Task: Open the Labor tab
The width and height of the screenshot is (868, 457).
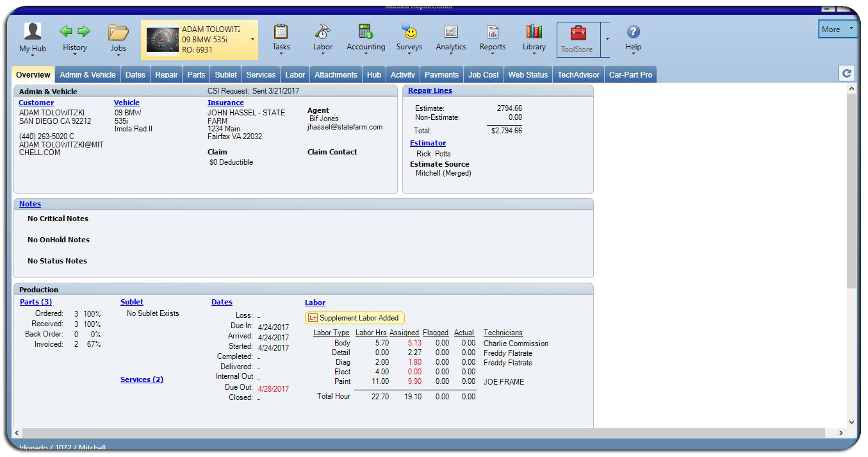Action: pyautogui.click(x=295, y=75)
